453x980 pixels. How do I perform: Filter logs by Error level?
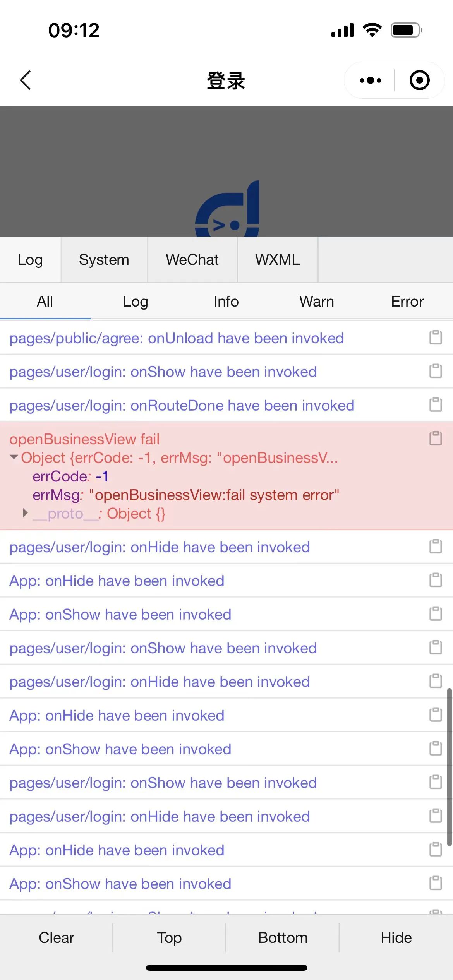coord(407,302)
